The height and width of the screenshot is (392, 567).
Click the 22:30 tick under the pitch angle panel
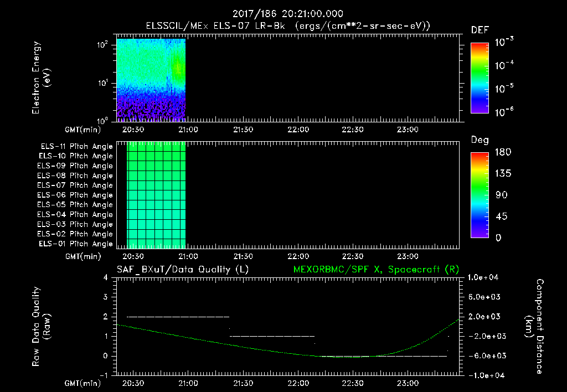click(353, 256)
